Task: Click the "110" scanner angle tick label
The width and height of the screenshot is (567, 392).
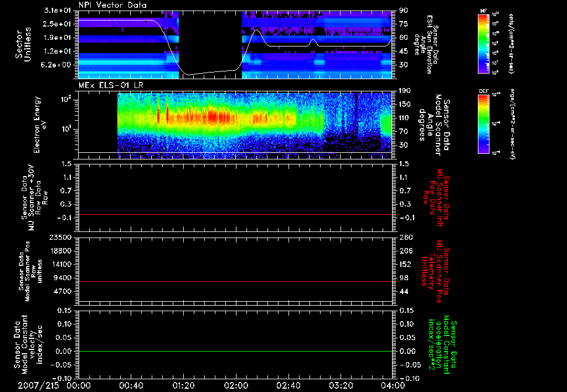Action: tap(405, 118)
